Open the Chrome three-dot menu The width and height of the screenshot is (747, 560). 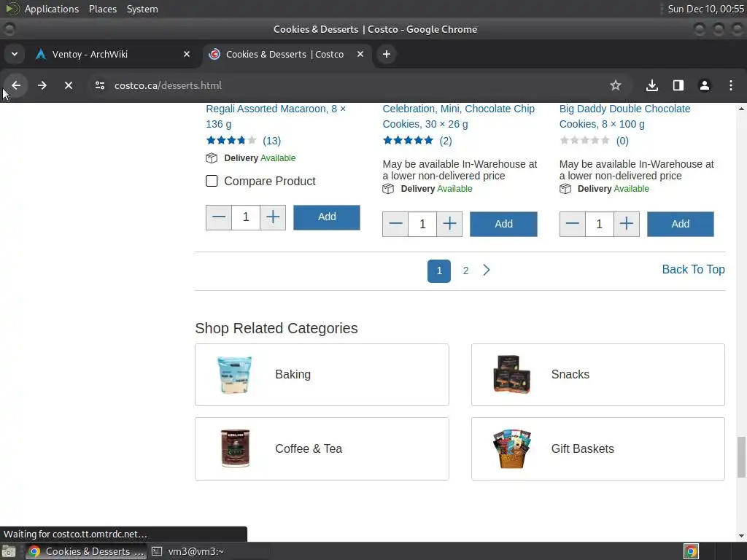(731, 86)
